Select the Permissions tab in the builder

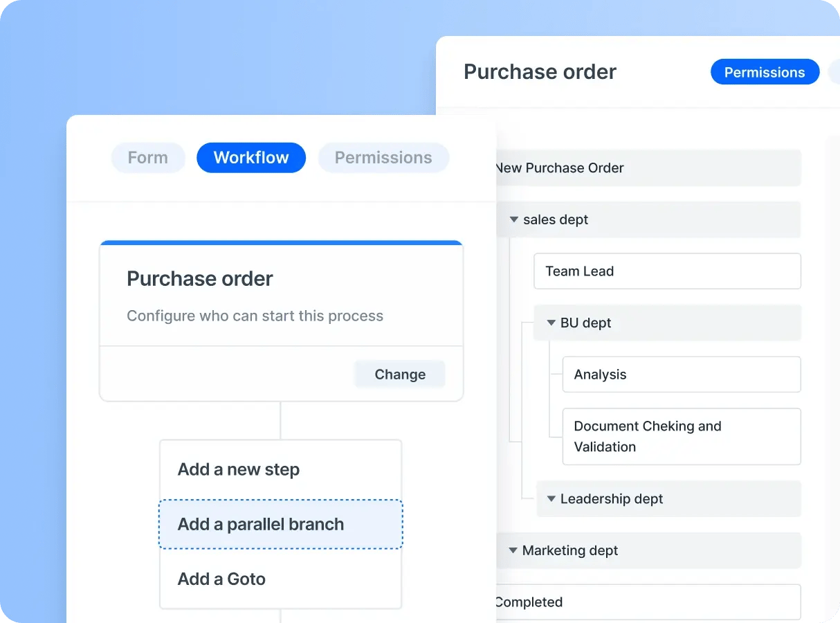(383, 157)
